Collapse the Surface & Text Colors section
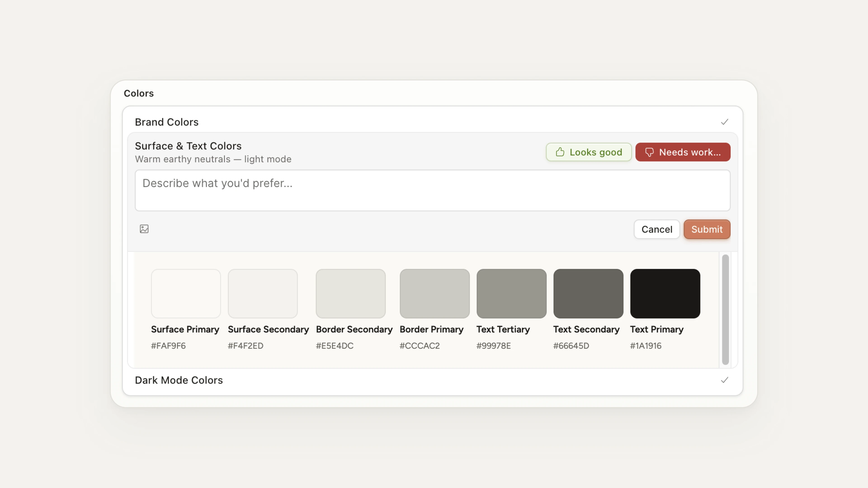The width and height of the screenshot is (868, 488). pos(188,146)
